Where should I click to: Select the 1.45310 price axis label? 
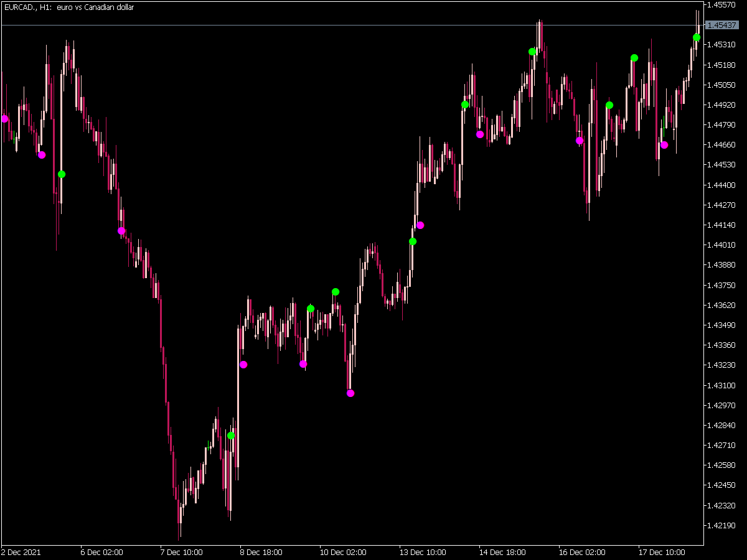click(x=723, y=45)
